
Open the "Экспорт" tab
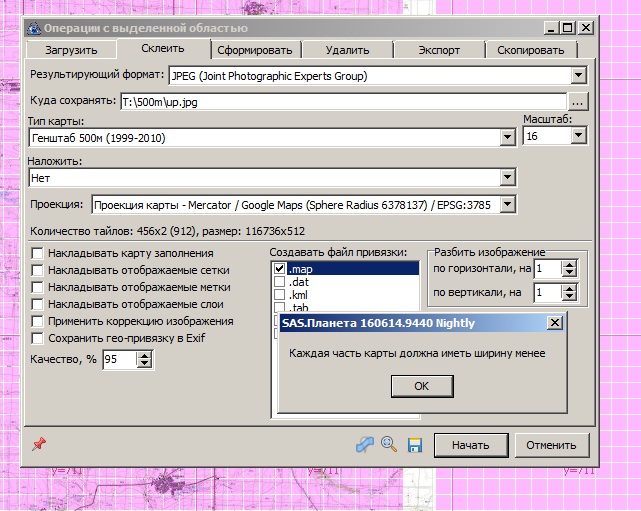437,50
